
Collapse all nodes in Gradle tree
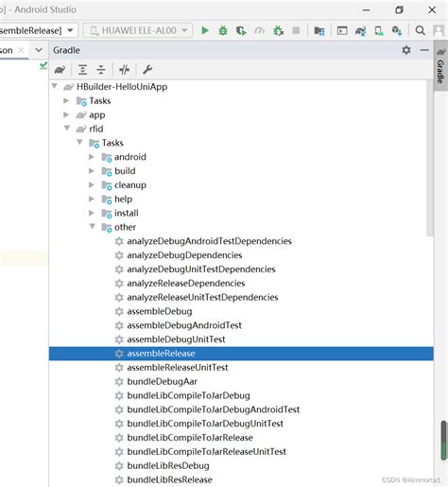click(101, 69)
